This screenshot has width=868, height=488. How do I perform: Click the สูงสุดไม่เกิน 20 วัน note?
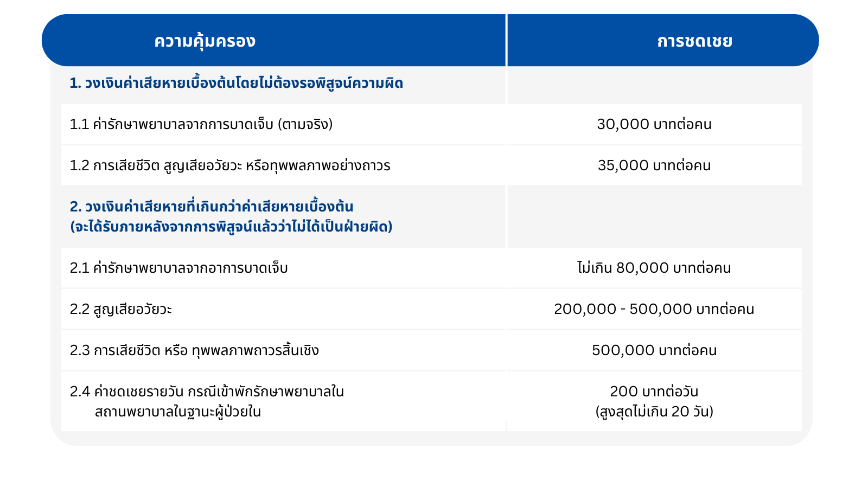click(654, 412)
